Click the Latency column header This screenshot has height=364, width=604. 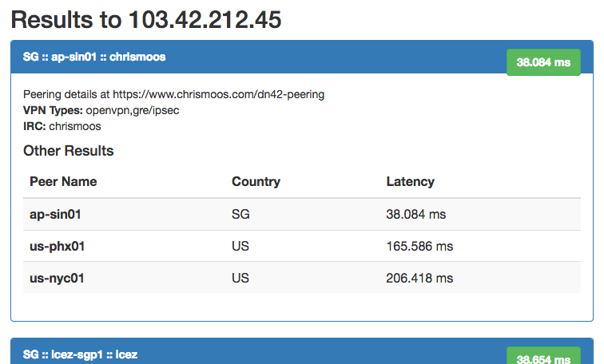(410, 182)
